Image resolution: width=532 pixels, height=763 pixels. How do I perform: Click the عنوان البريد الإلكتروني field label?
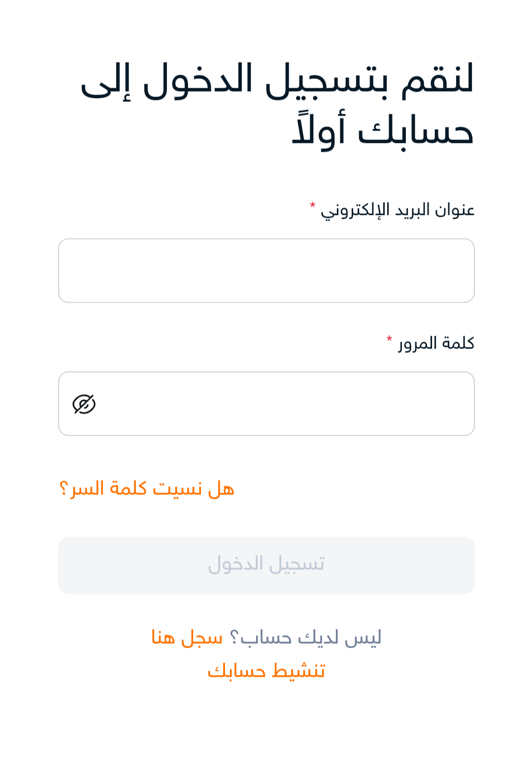pos(398,210)
